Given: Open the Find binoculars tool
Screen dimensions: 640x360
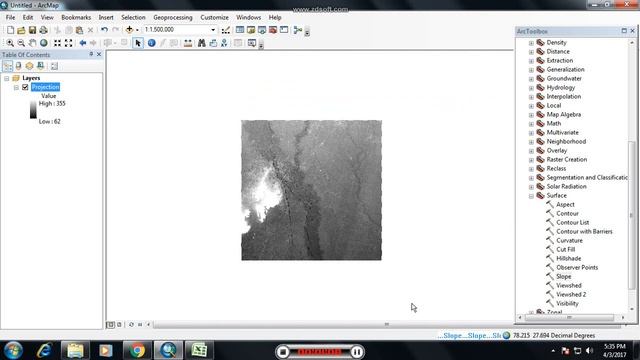Looking at the screenshot, I should [202, 43].
